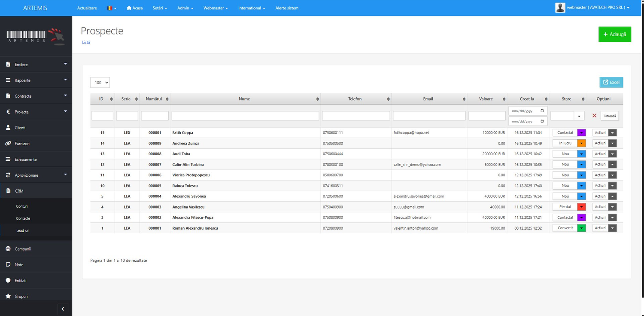
Task: Open the Setări menu
Action: [160, 8]
